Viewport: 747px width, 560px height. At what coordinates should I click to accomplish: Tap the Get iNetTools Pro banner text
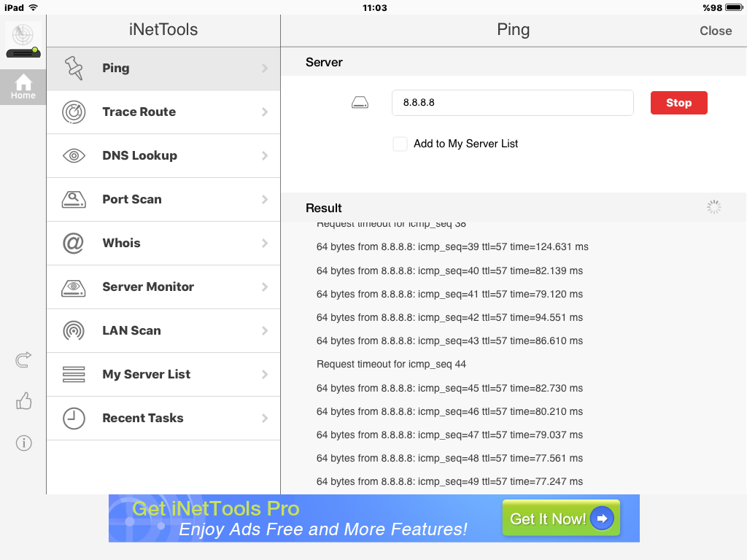coord(216,508)
